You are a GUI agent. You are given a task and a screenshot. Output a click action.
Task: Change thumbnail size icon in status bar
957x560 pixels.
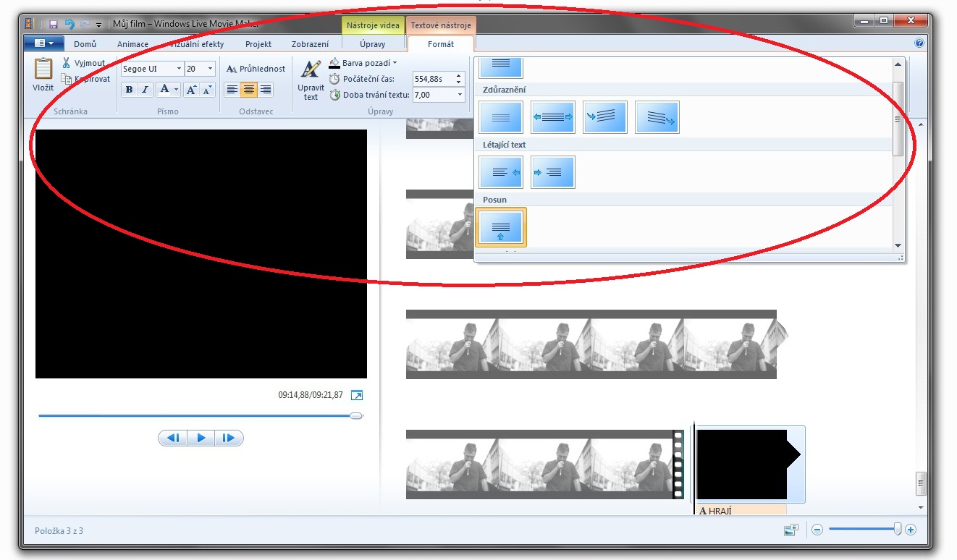click(791, 530)
